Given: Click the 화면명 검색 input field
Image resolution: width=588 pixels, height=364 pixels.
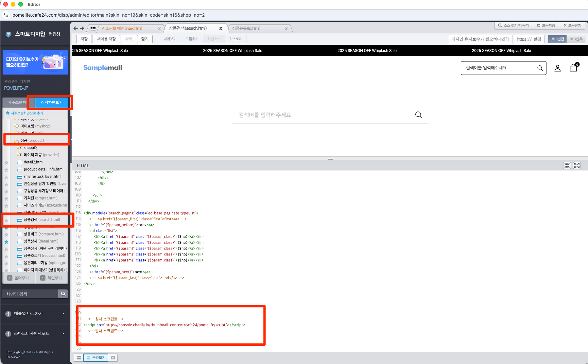Looking at the screenshot, I should [30, 294].
